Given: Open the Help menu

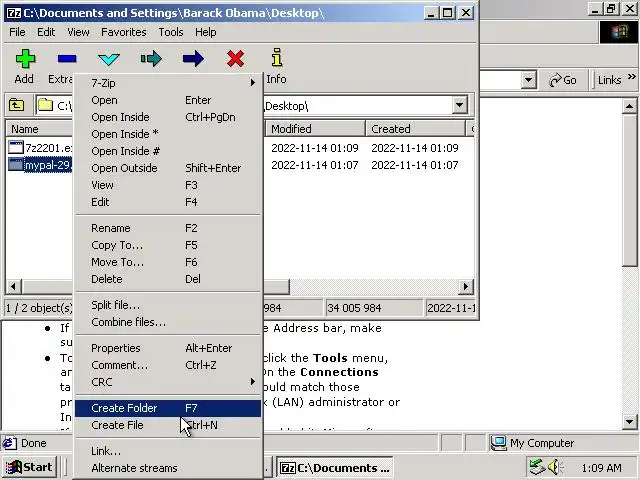Looking at the screenshot, I should coord(205,32).
